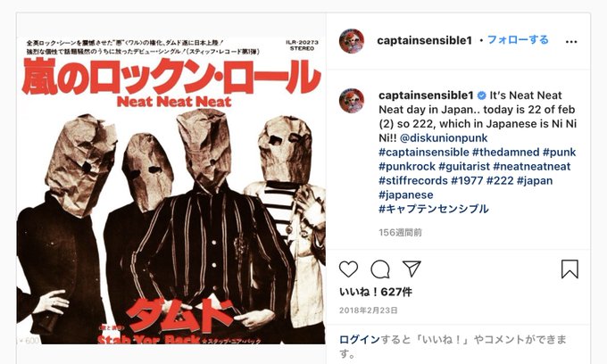Image resolution: width=607 pixels, height=364 pixels.
Task: Open the Neat Neat Neat album image
Action: (171, 190)
